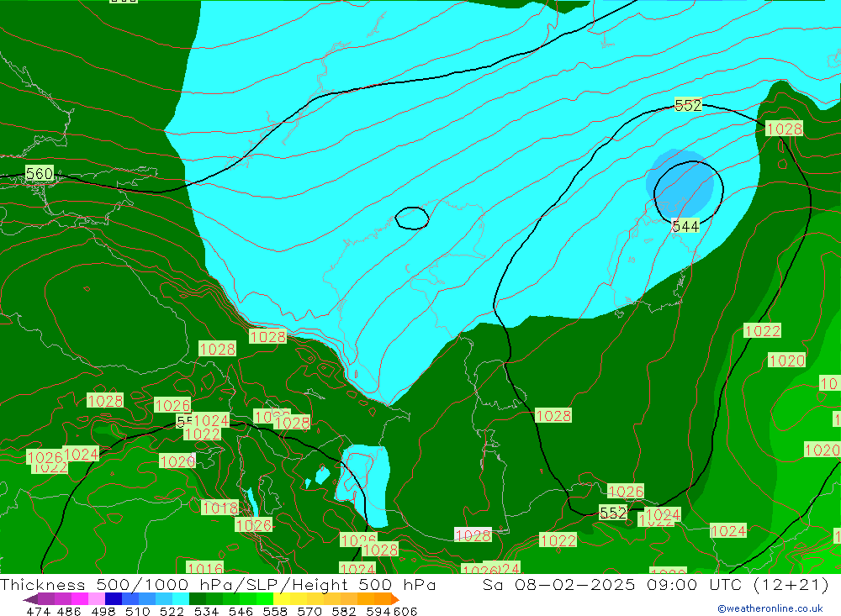Click the light pink legend swatch

pyautogui.click(x=97, y=599)
